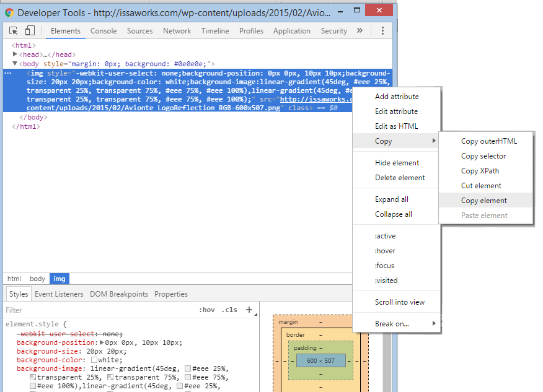Click the 600 × 507 content box

[x=320, y=360]
